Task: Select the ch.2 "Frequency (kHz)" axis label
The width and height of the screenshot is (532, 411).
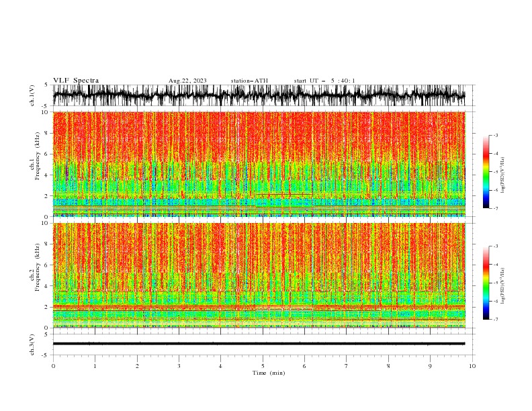Action: pos(37,267)
